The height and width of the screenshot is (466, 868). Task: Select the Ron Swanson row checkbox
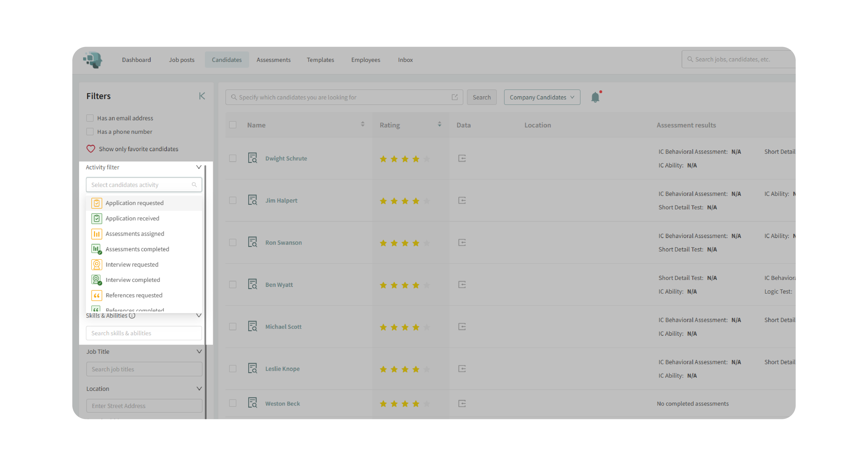point(233,242)
